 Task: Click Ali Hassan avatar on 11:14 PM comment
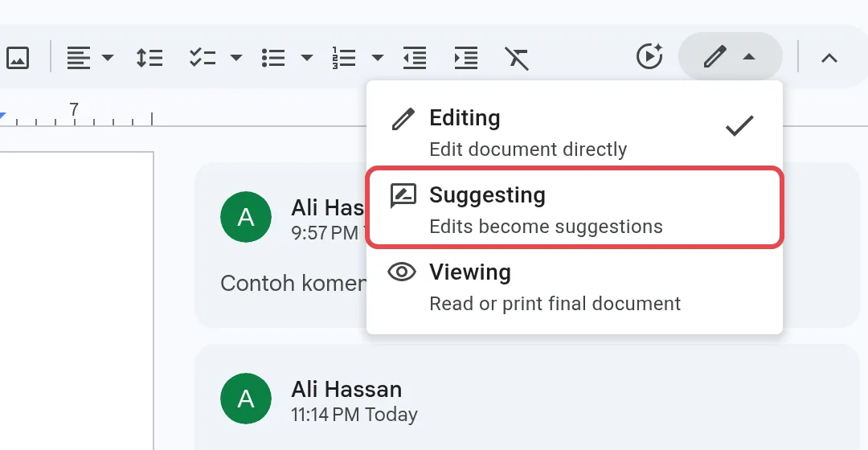(246, 399)
